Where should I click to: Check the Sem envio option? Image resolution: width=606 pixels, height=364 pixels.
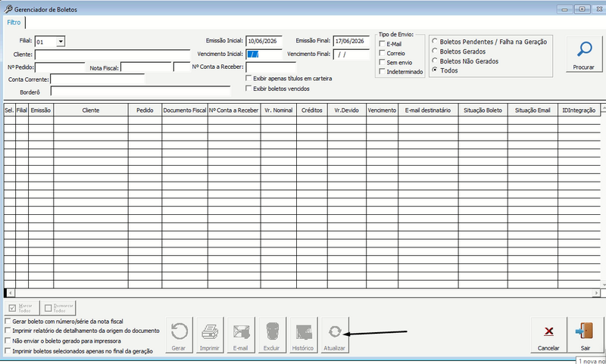[383, 62]
